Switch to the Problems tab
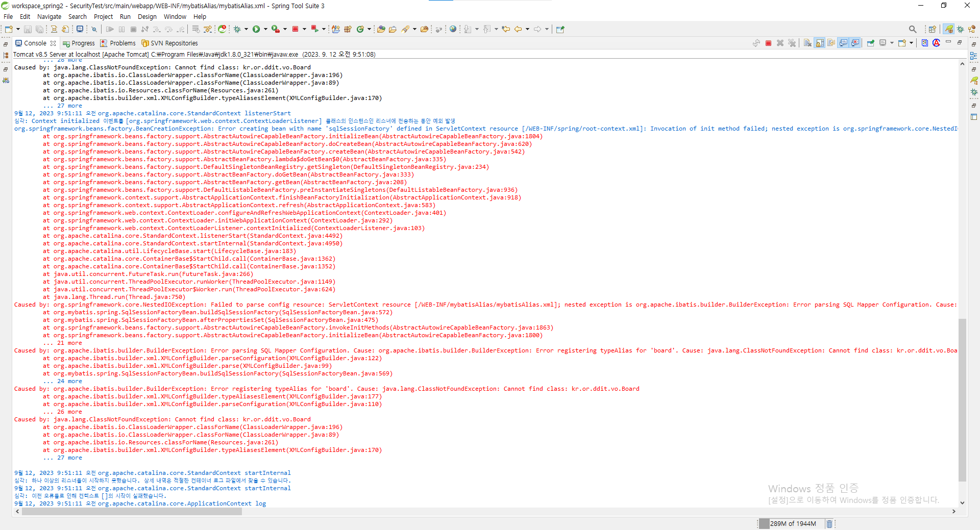Image resolution: width=980 pixels, height=530 pixels. tap(118, 43)
